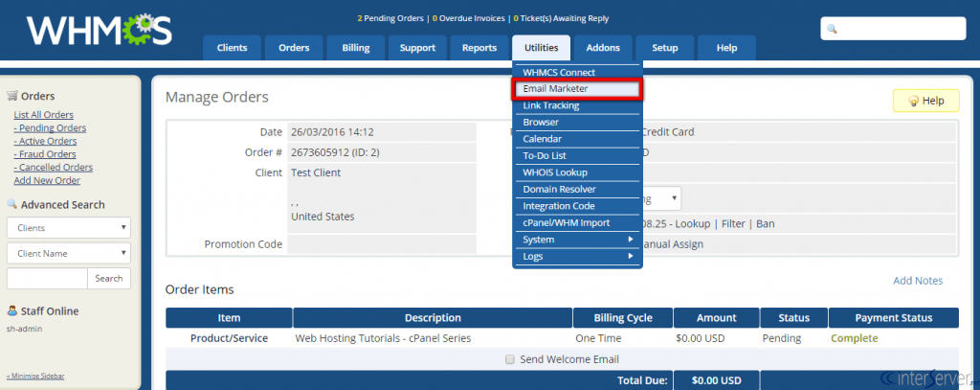The height and width of the screenshot is (390, 980).
Task: Click the Orders cart icon in sidebar
Action: tap(12, 96)
